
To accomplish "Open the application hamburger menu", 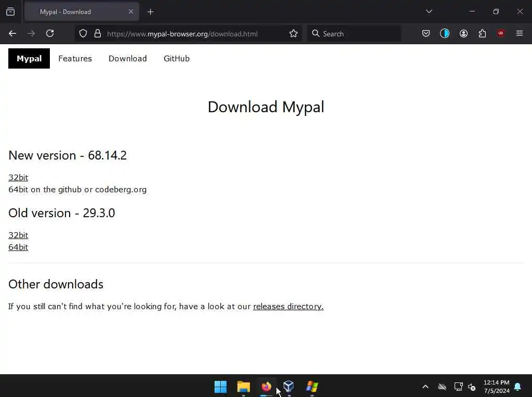I will click(520, 33).
